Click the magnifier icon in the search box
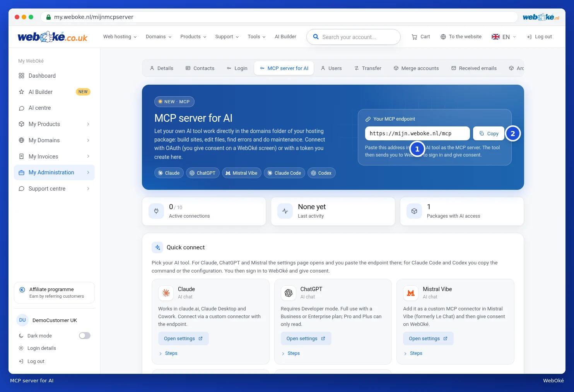Image resolution: width=574 pixels, height=392 pixels. [316, 37]
